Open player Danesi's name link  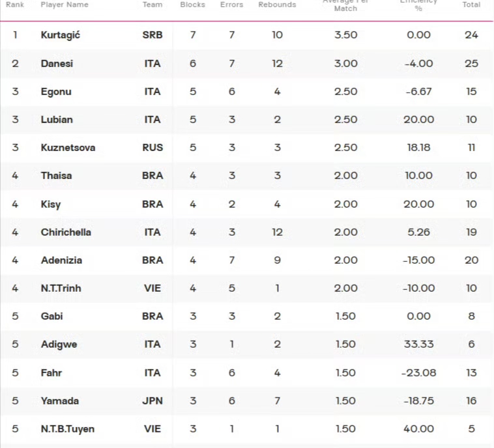[57, 64]
